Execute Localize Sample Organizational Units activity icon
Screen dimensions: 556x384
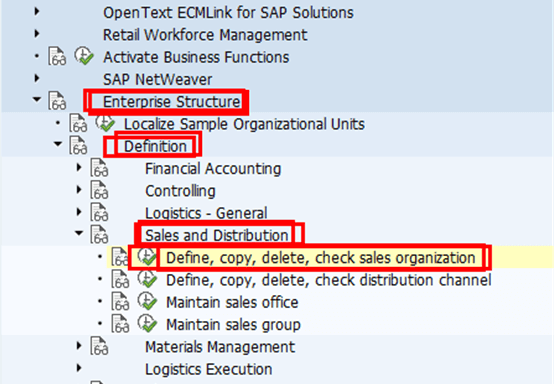tap(105, 123)
